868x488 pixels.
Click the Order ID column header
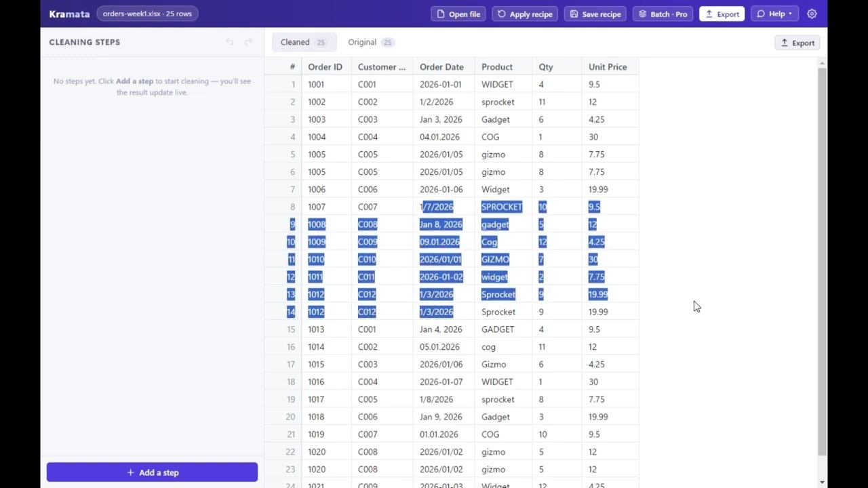326,66
